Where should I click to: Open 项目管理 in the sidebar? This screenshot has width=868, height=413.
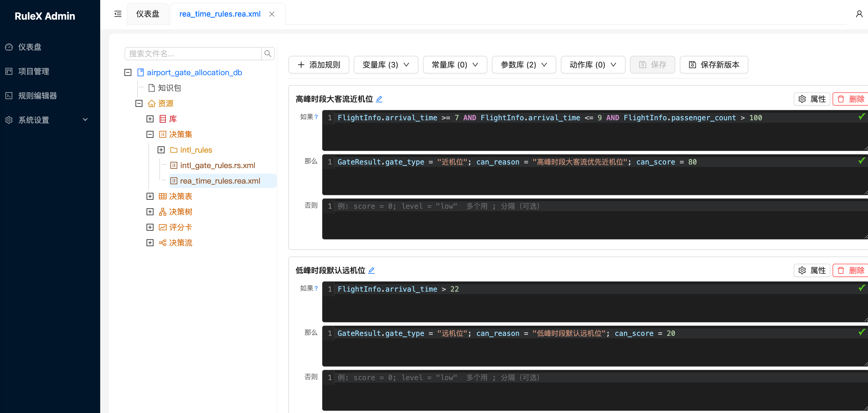click(35, 71)
